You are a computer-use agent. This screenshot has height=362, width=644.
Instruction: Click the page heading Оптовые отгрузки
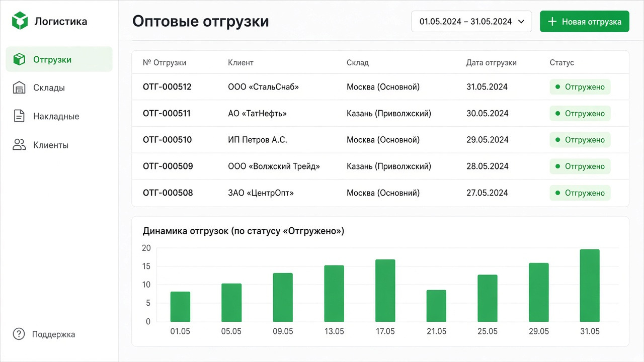tap(201, 22)
